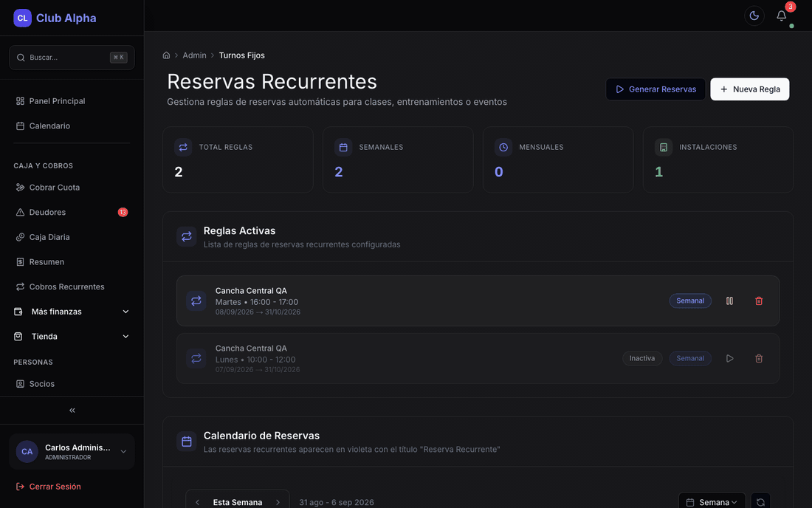Click Turnos Fijos breadcrumb
This screenshot has width=812, height=508.
[242, 55]
